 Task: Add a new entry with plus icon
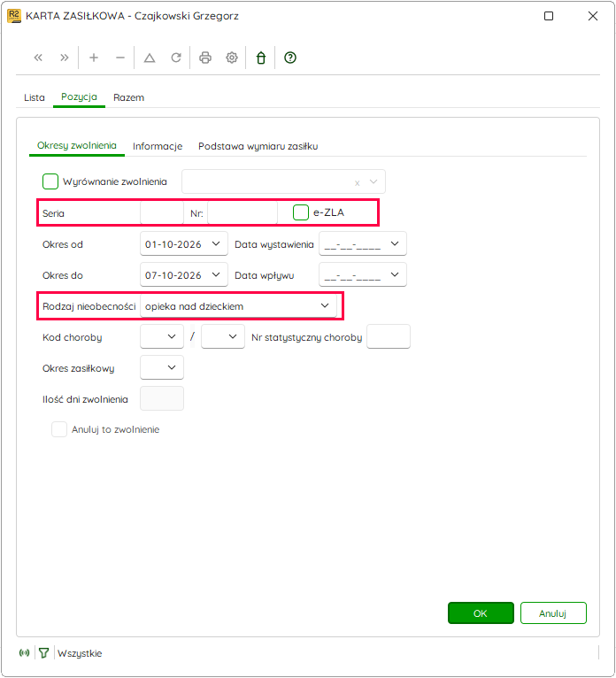pos(93,58)
